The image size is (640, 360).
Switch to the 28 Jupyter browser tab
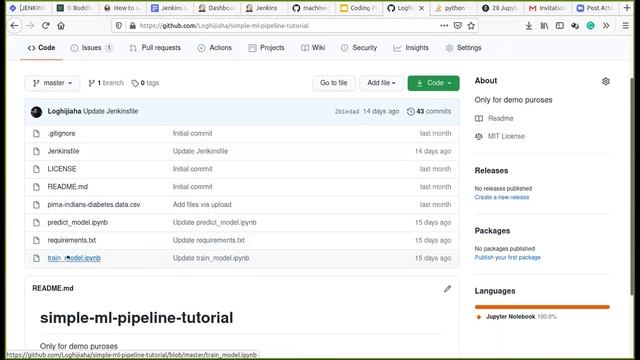pos(500,8)
